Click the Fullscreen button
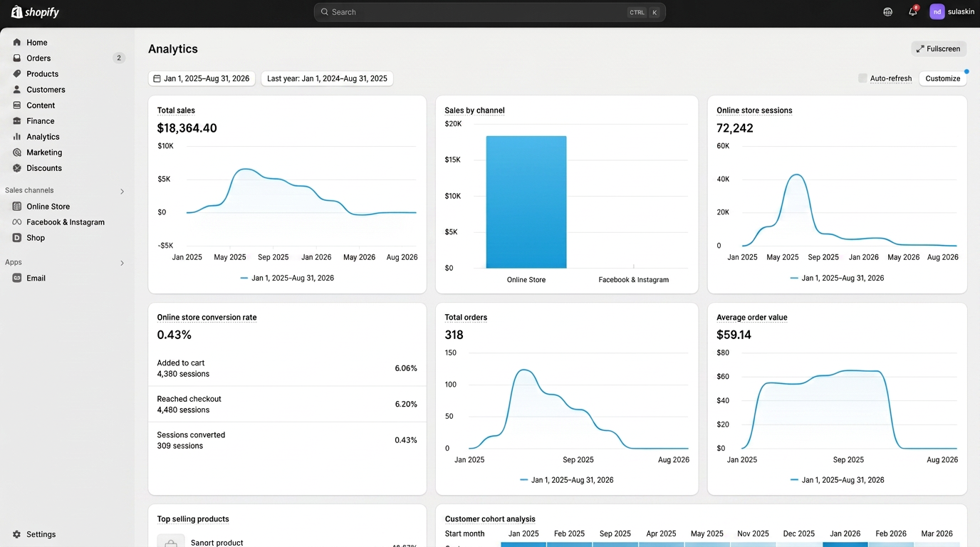 939,48
